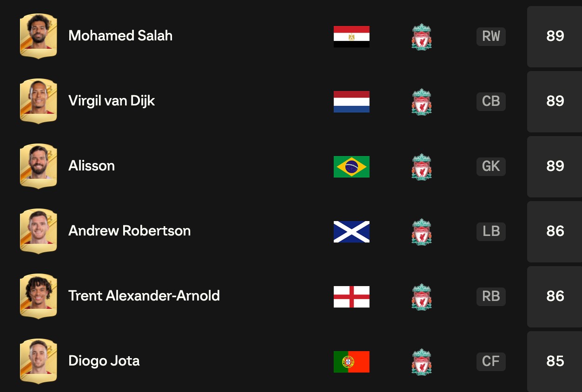This screenshot has height=392, width=582.
Task: Click Virgil van Dijk's 89 rating box
Action: (555, 101)
